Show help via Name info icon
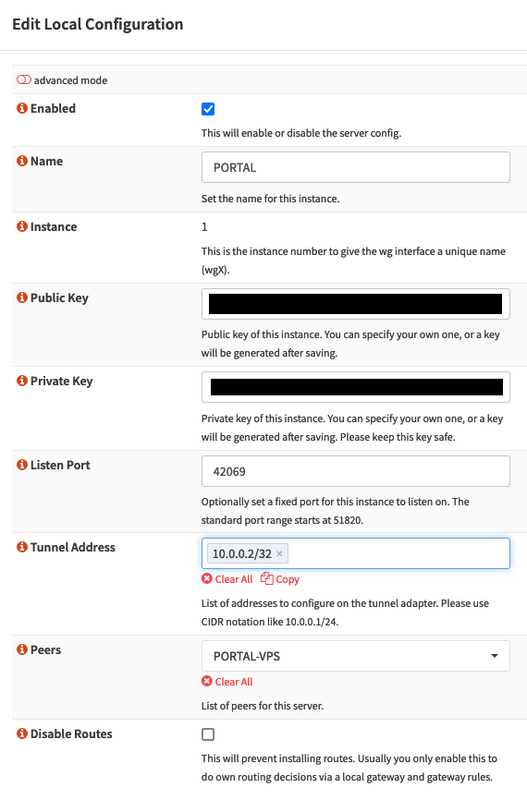Image resolution: width=527 pixels, height=800 pixels. 22,161
